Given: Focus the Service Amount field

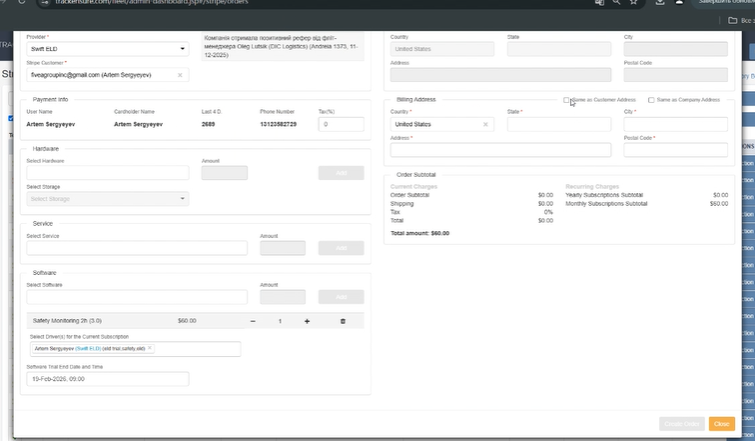Looking at the screenshot, I should [283, 248].
